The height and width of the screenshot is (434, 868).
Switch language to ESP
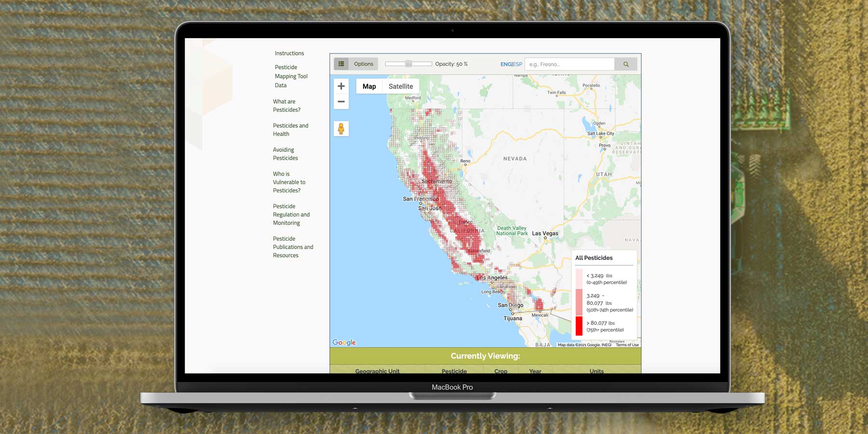[517, 64]
